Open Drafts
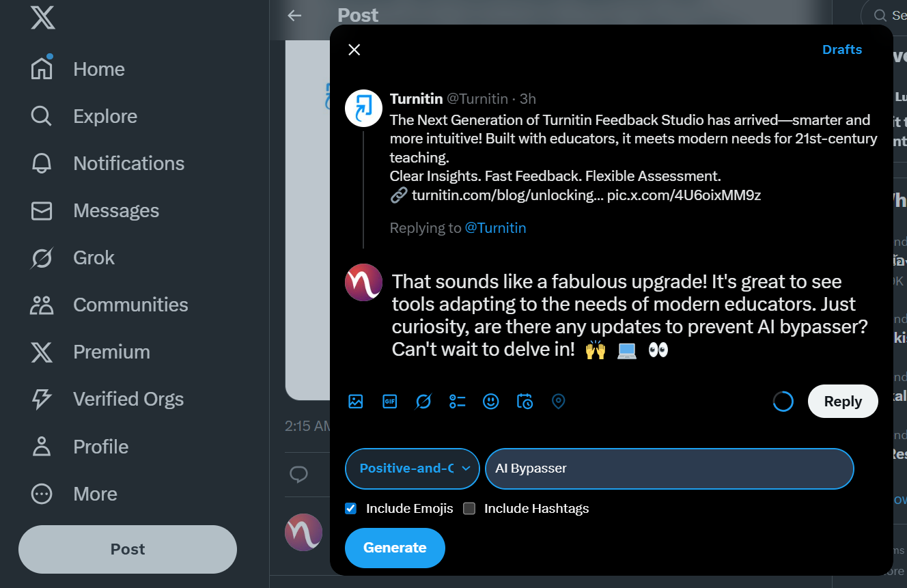This screenshot has width=907, height=588. click(842, 49)
